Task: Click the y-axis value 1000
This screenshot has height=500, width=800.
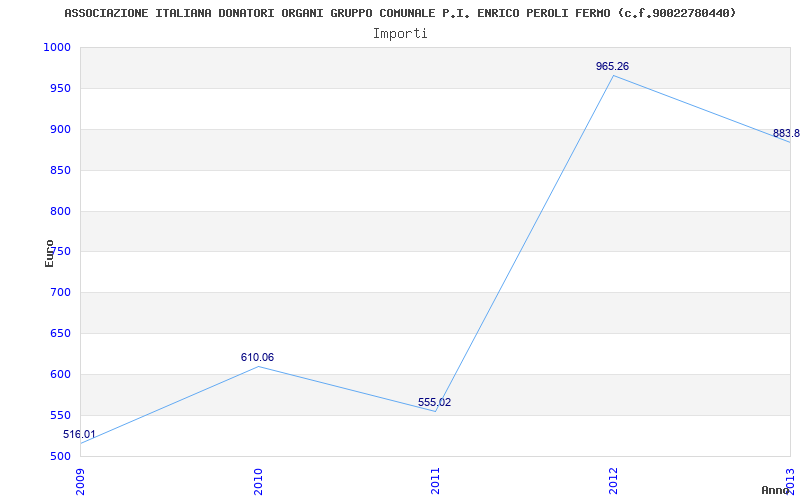Action: point(56,47)
